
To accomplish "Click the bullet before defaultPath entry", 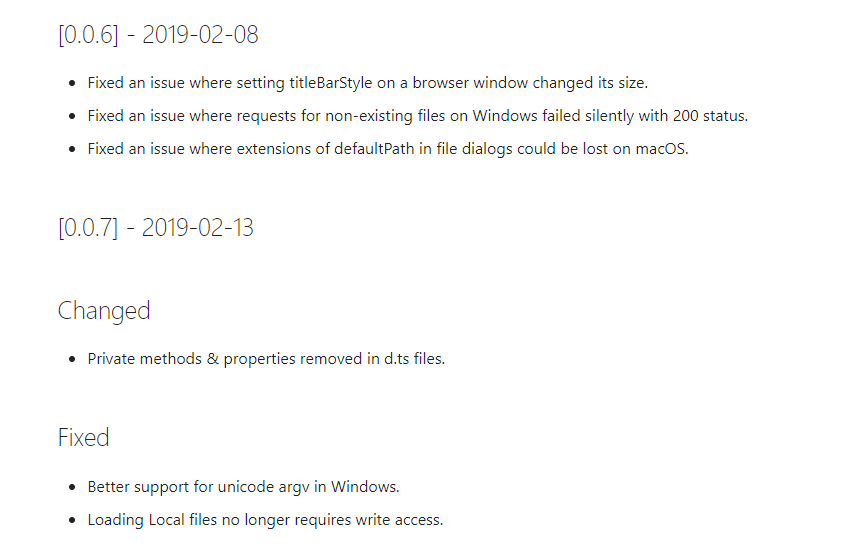I will pyautogui.click(x=72, y=149).
